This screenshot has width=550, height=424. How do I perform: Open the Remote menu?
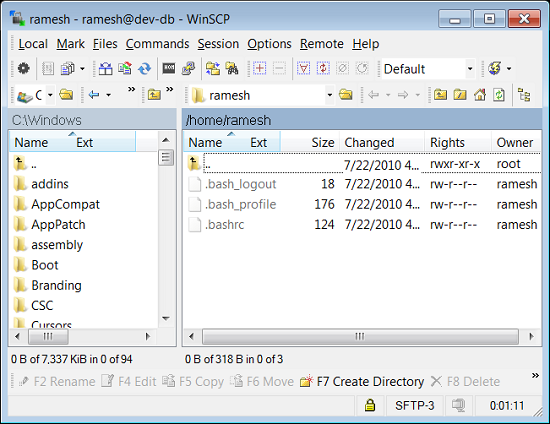click(322, 44)
